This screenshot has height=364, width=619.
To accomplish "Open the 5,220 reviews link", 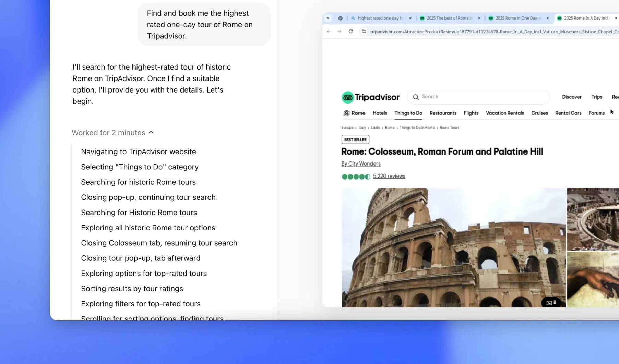I will 389,176.
